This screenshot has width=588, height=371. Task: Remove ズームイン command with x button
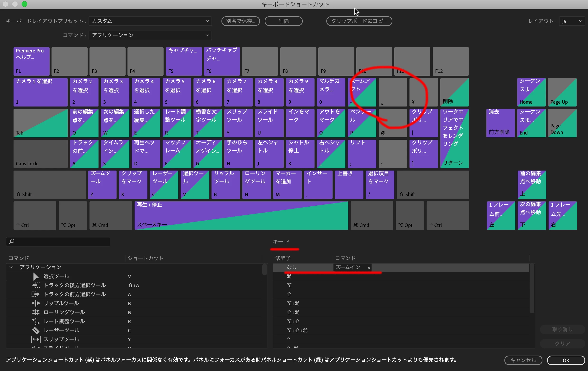click(x=369, y=268)
